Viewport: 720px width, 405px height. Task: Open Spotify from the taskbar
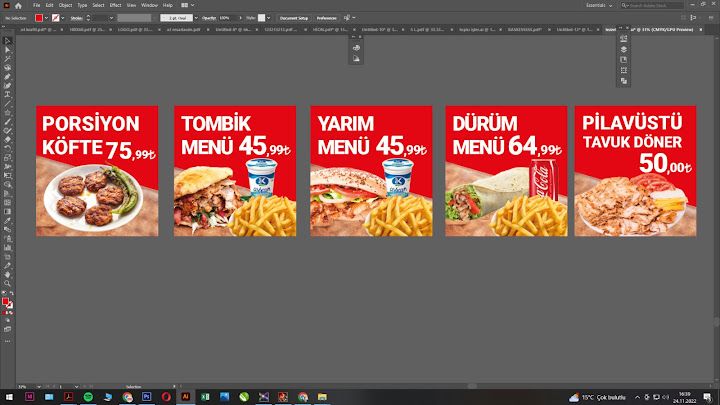[x=88, y=397]
